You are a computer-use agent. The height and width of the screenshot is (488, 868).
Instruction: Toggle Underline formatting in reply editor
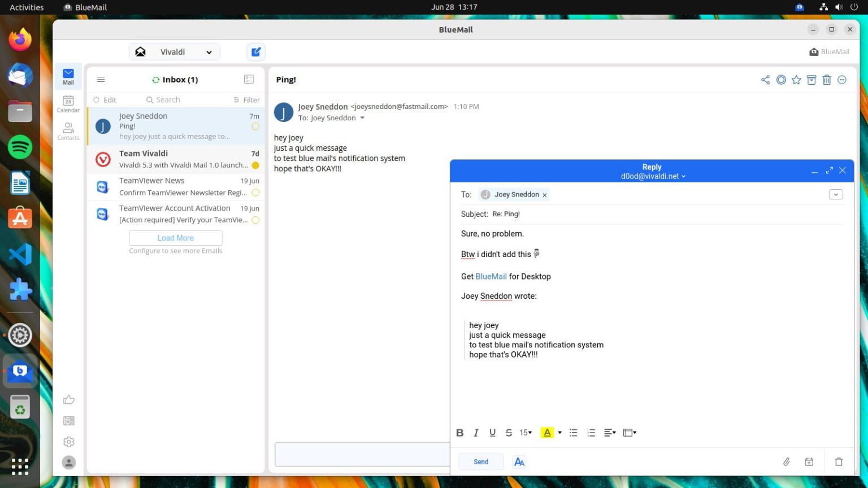[492, 433]
